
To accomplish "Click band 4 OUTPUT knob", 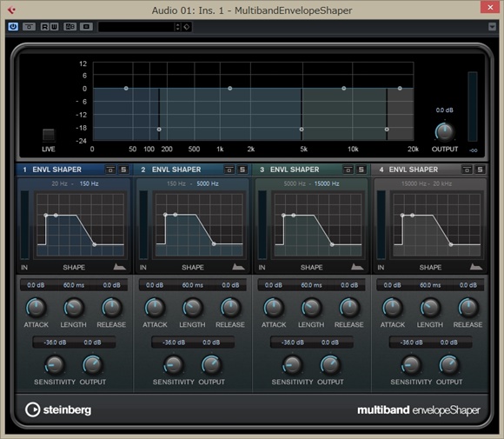I will pos(448,365).
